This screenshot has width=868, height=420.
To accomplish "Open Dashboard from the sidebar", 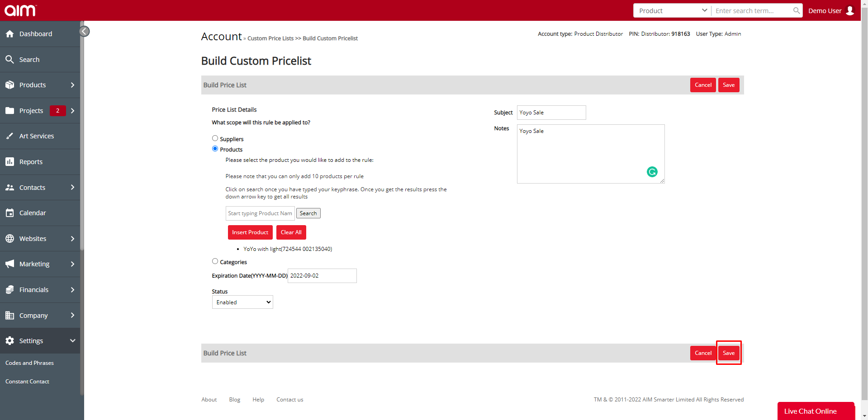I will [x=40, y=34].
